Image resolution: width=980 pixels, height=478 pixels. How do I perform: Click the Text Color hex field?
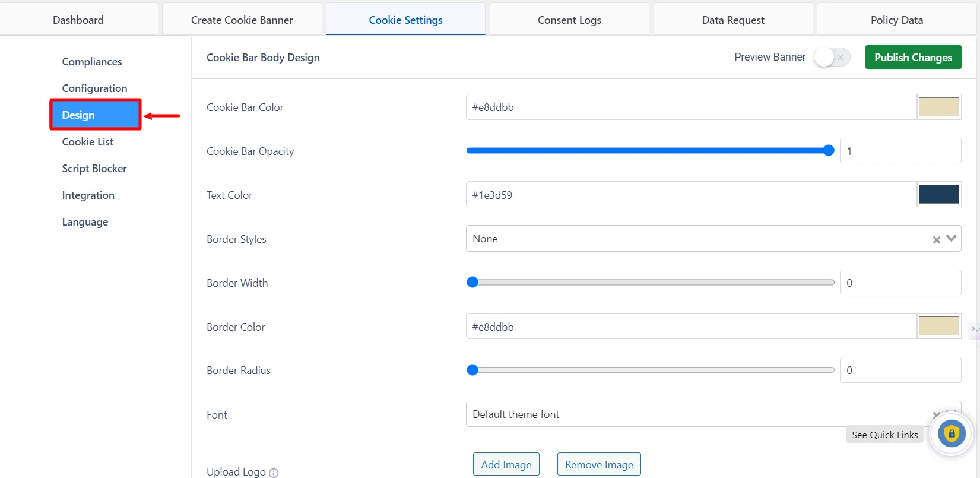(691, 195)
